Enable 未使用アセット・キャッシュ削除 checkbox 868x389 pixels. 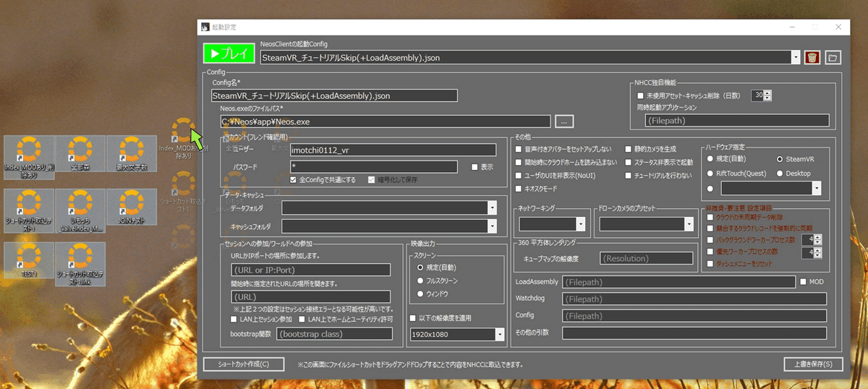tap(639, 95)
